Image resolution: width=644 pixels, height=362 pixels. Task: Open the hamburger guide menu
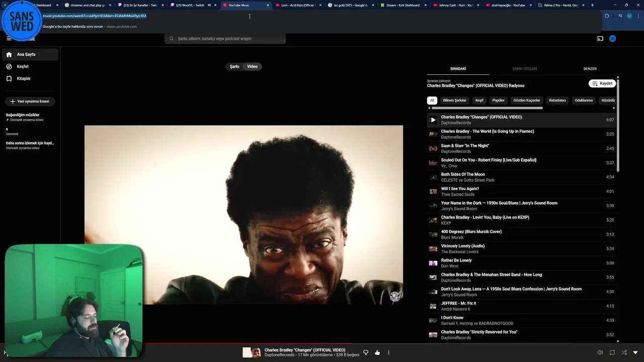(9, 38)
